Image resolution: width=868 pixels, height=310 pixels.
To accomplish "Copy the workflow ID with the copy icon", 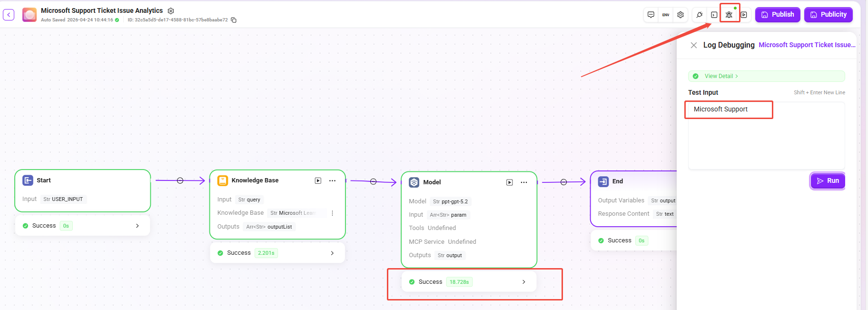I will tap(234, 20).
